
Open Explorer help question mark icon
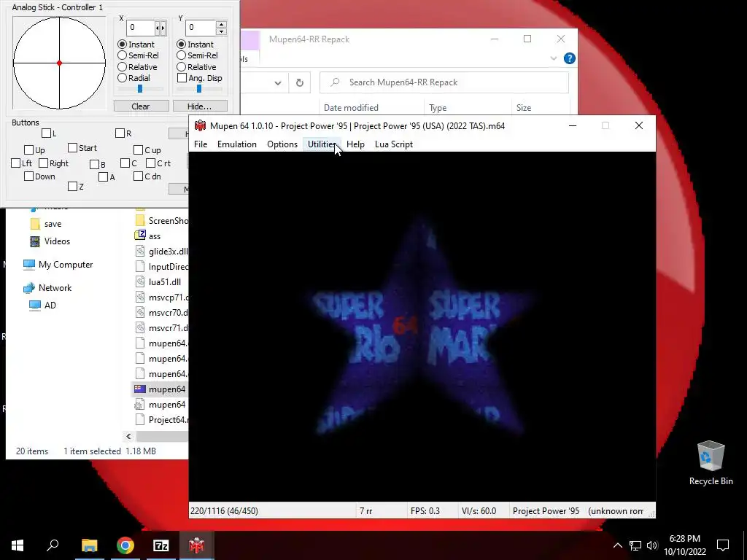pos(569,58)
